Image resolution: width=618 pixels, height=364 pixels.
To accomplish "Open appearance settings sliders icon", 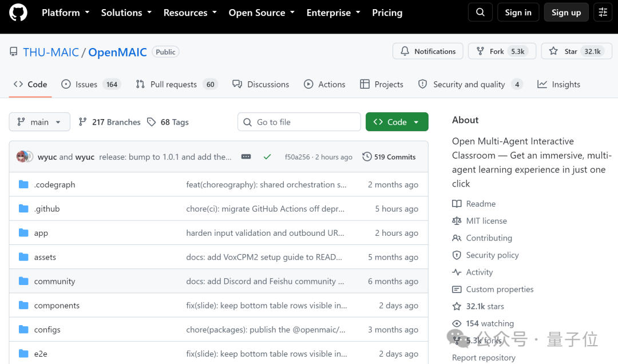I will click(603, 12).
